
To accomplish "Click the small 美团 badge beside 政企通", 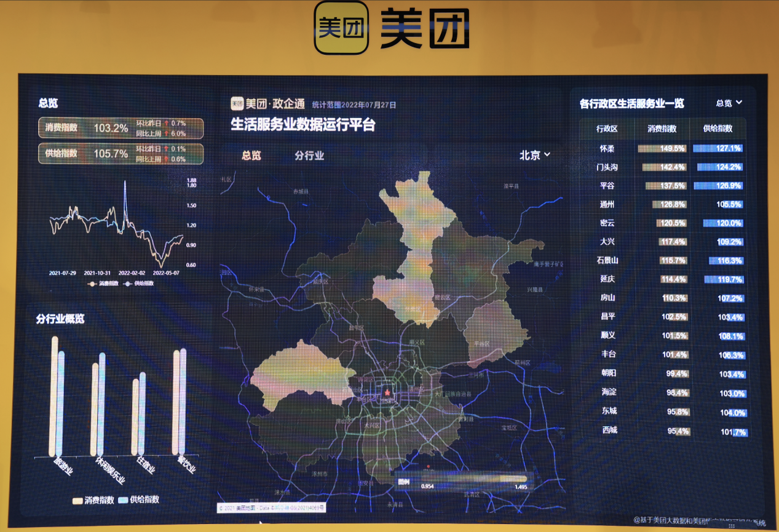I will pyautogui.click(x=237, y=104).
